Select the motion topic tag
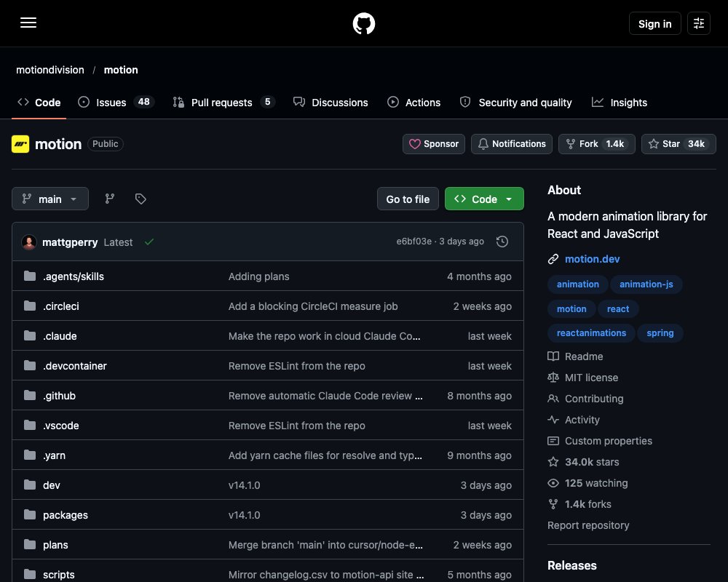Viewport: 728px width, 582px height. (571, 308)
